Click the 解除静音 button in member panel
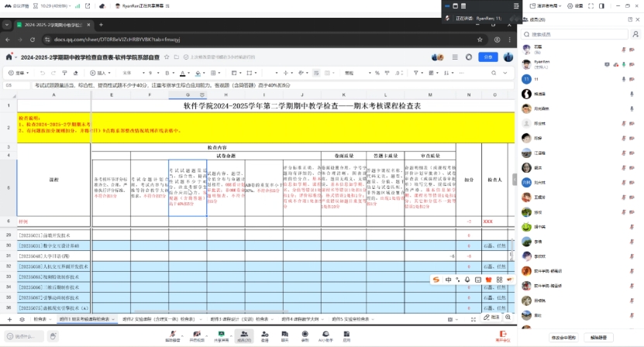 [x=599, y=338]
